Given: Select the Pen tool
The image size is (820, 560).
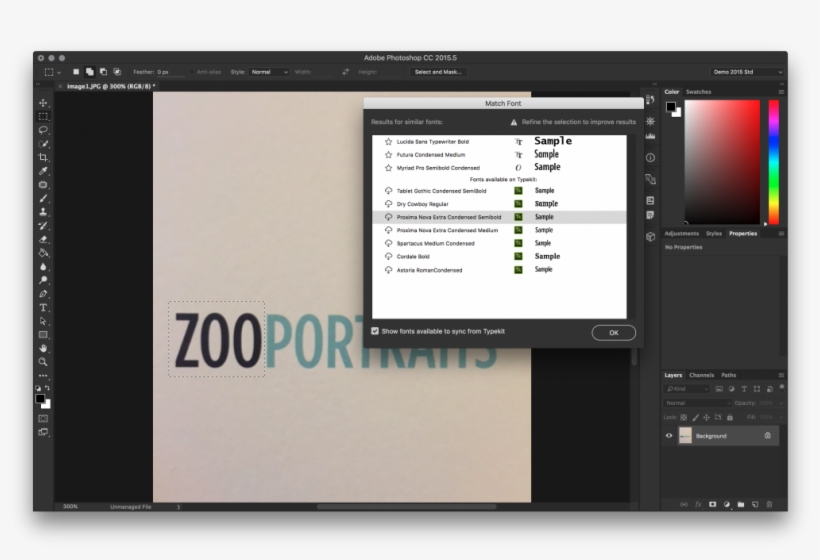Looking at the screenshot, I should pos(43,294).
